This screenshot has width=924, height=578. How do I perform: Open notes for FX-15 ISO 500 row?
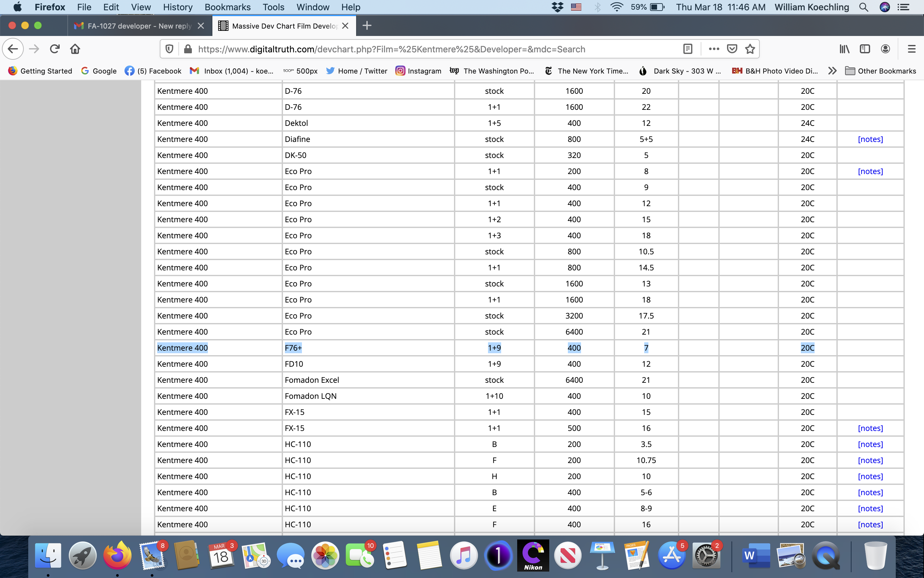(x=870, y=428)
